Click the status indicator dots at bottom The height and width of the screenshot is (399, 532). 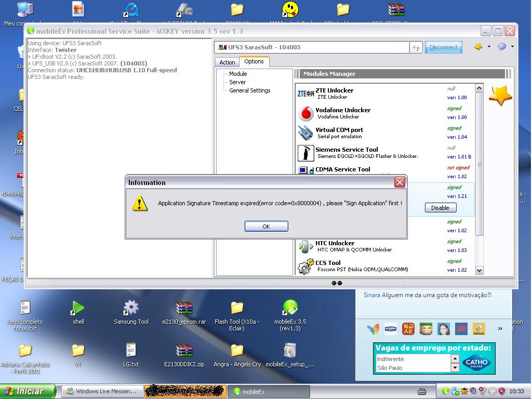pyautogui.click(x=337, y=283)
